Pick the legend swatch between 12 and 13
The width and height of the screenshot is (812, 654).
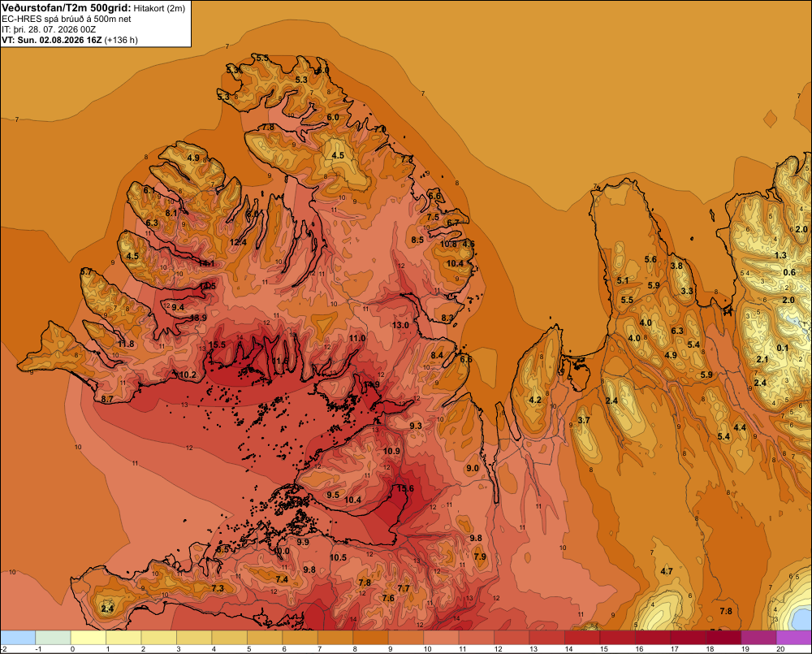coord(512,638)
